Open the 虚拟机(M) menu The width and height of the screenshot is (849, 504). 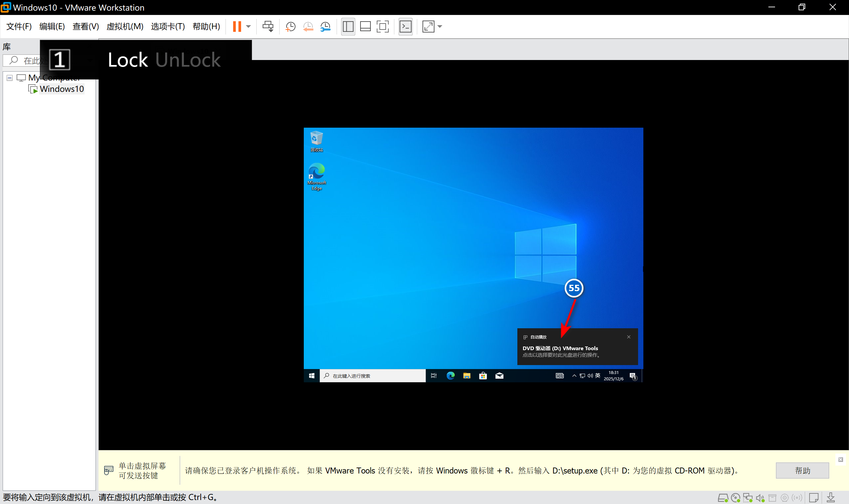click(125, 26)
